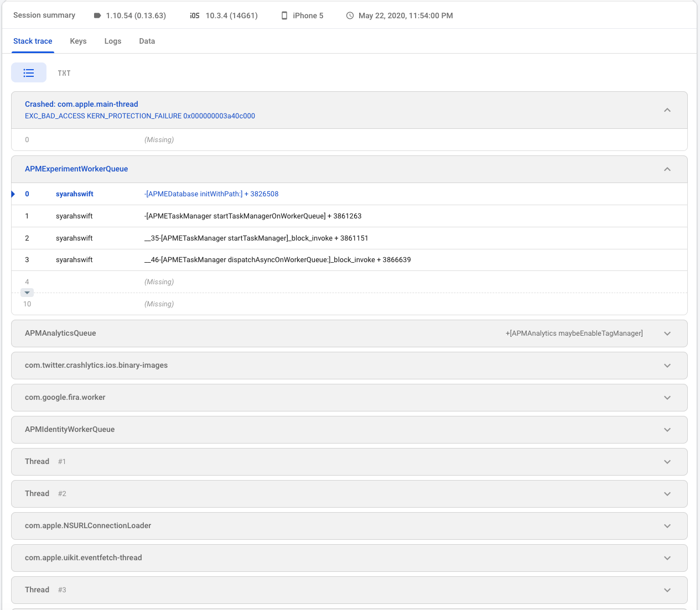
Task: Select the structured list view icon
Action: [x=29, y=72]
